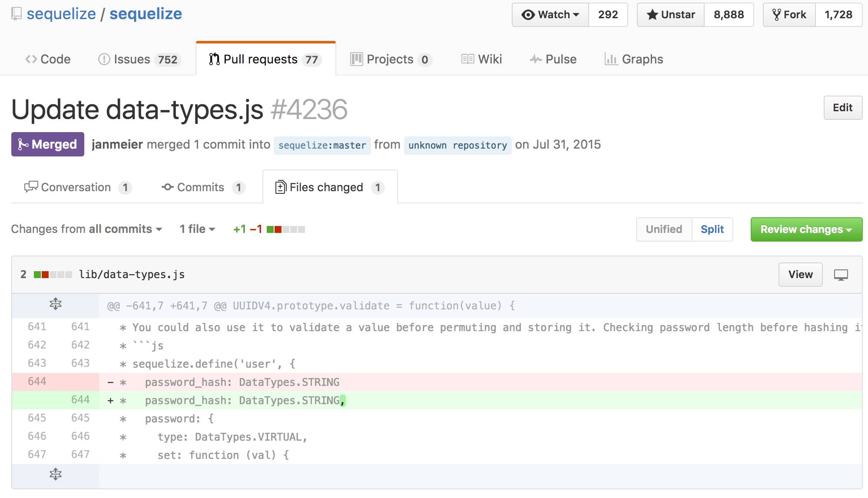Expand hidden lines above the diff
Viewport: 868px width, 498px height.
56,304
